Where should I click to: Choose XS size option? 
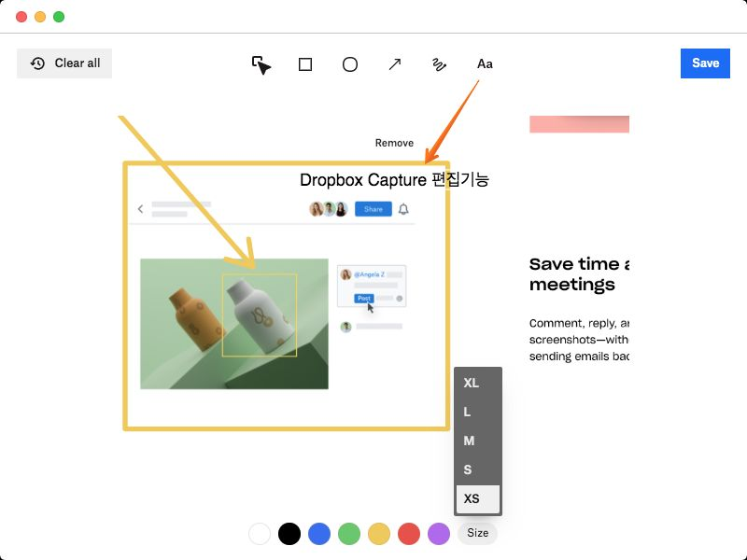[478, 498]
